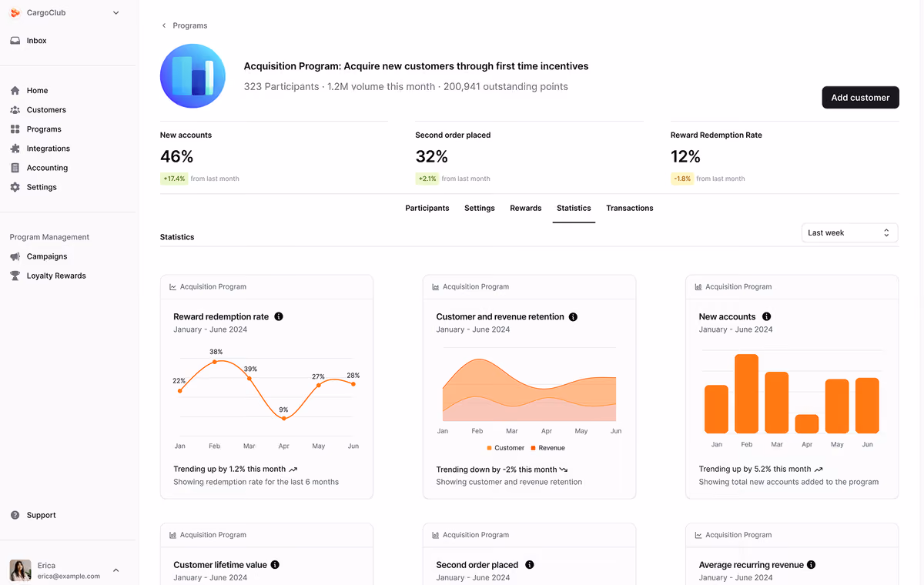Click the February 38% data point
Viewport: 924px width, 585px height.
[x=215, y=361]
